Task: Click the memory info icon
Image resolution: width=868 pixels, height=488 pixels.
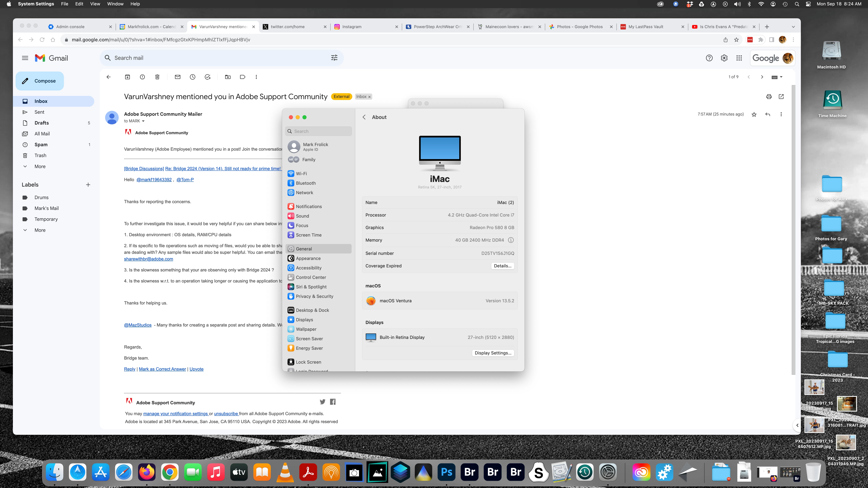Action: click(x=511, y=240)
